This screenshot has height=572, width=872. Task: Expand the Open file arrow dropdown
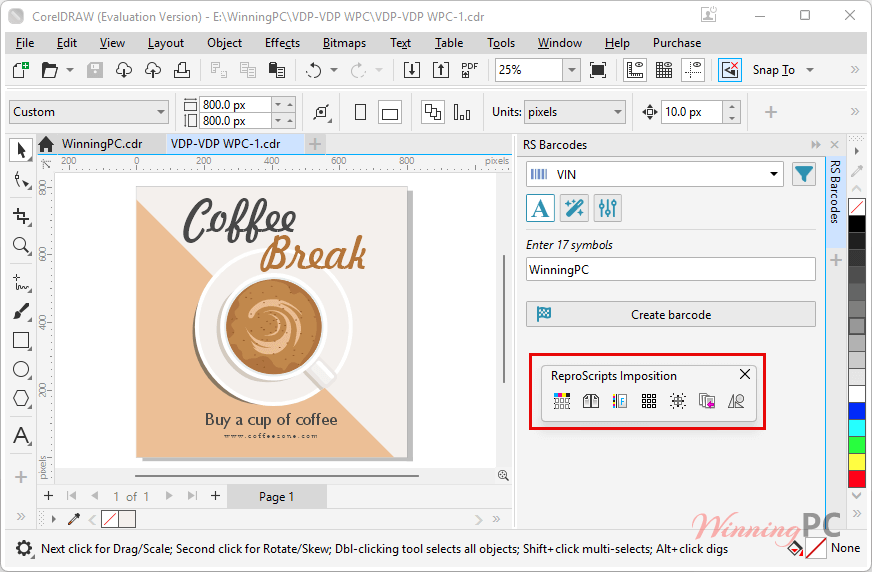70,70
